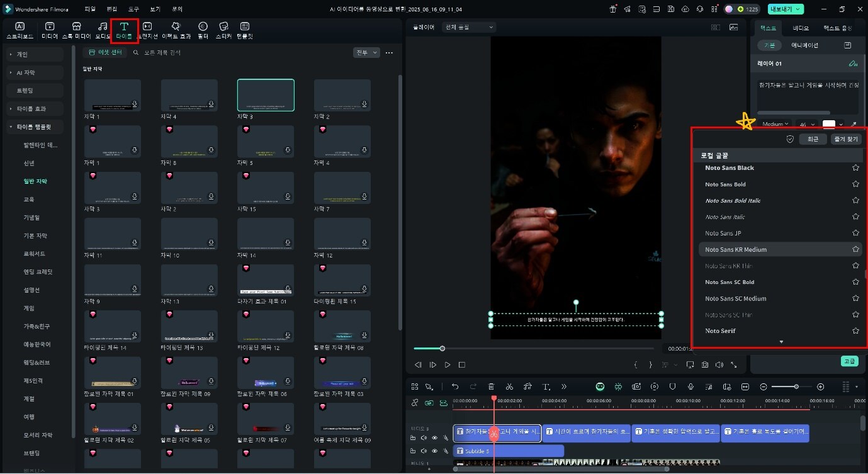Screen dimensions: 868x474
Task: Click the AI style pen icon beside 레이어 01
Action: [853, 64]
